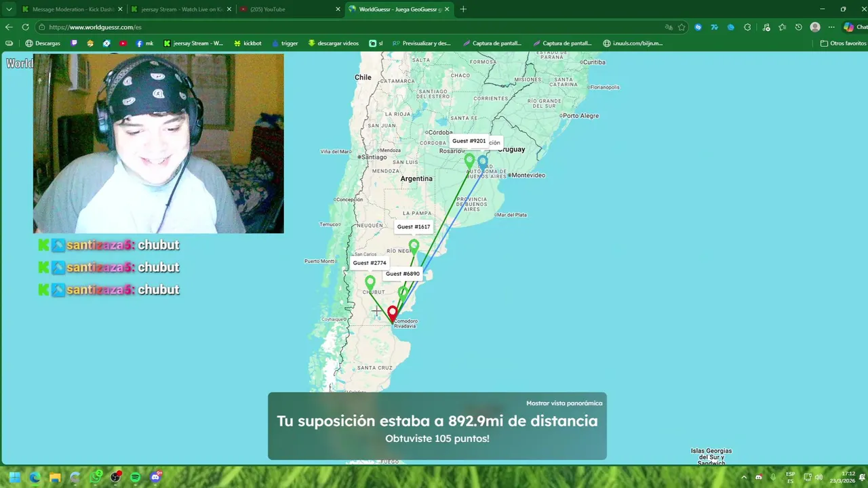Open the Descargas bookmark
Image resolution: width=868 pixels, height=488 pixels.
tap(43, 43)
